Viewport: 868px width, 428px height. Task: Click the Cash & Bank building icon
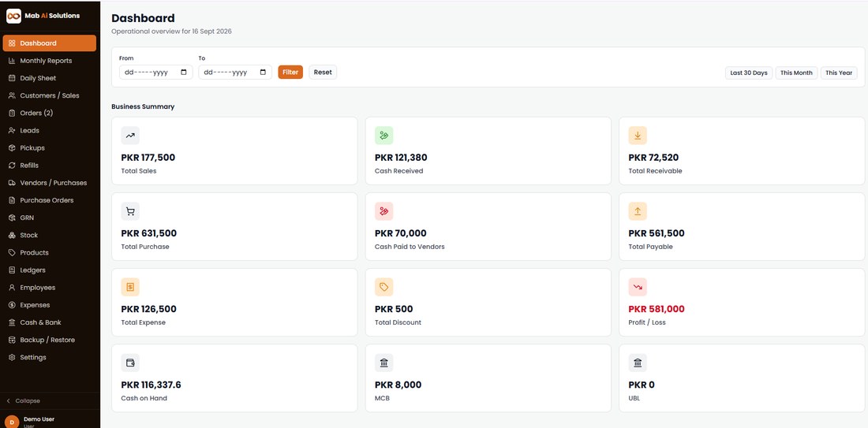point(12,322)
